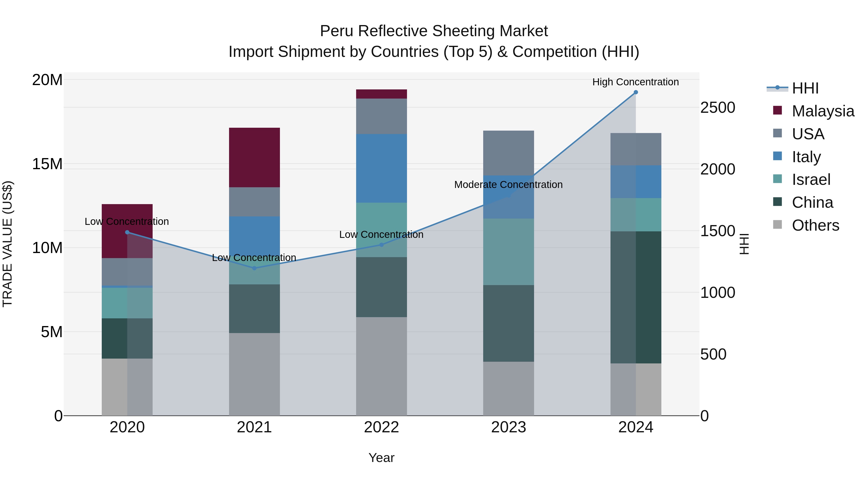Click the HHI line marker icon in legend
The image size is (868, 488).
777,88
